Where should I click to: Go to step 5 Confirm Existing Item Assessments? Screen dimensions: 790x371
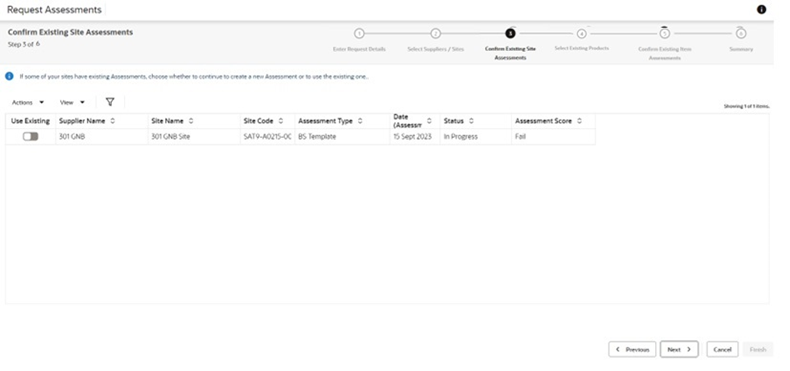(665, 34)
